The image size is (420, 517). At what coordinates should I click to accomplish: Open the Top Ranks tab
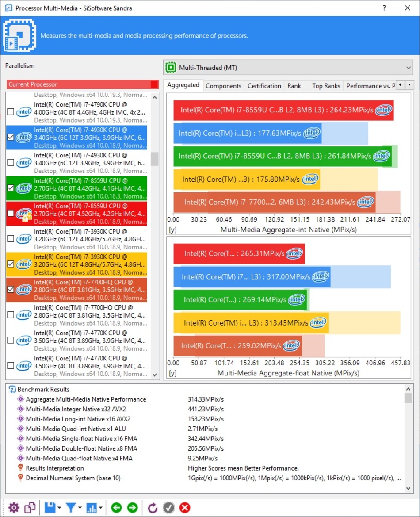click(x=326, y=86)
